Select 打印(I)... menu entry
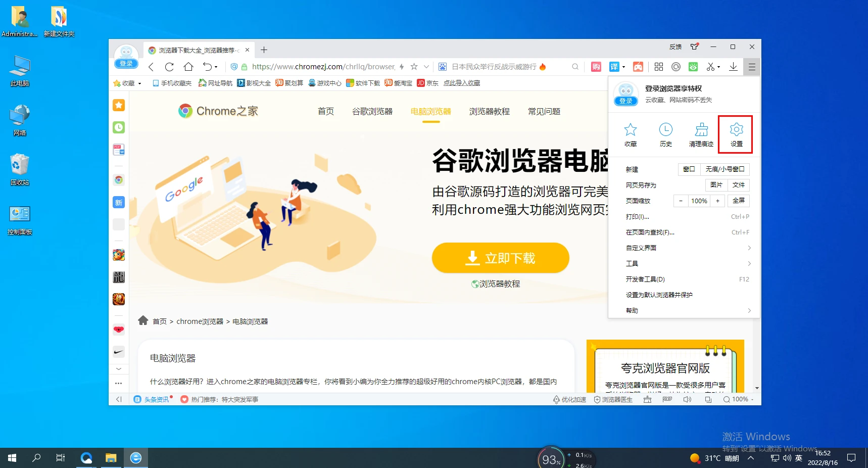Viewport: 868px width, 468px height. point(687,216)
